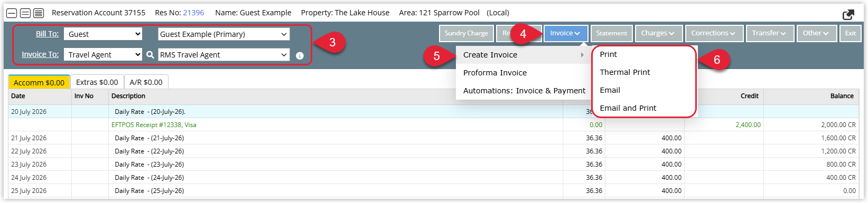Click the Sundry Charge button

click(466, 33)
